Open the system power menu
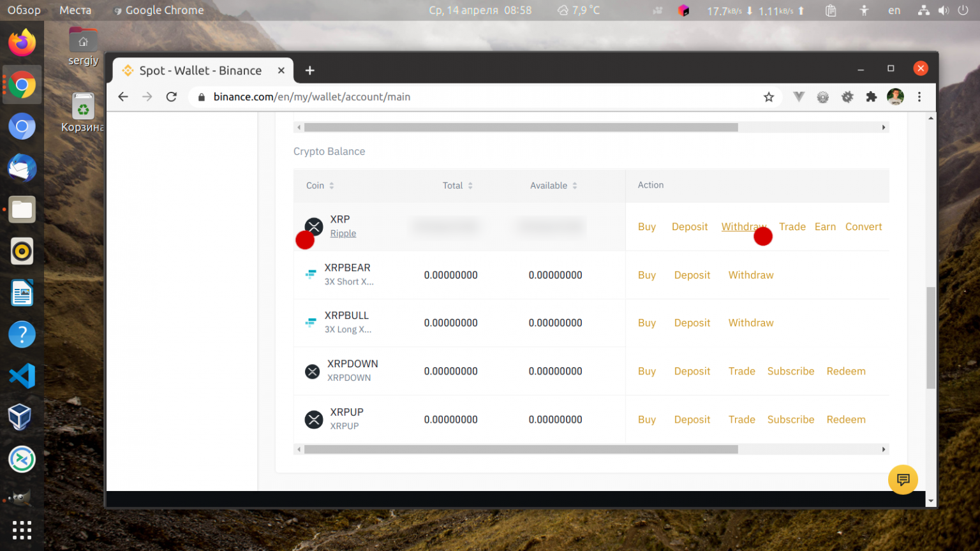Image resolution: width=980 pixels, height=551 pixels. pyautogui.click(x=963, y=10)
